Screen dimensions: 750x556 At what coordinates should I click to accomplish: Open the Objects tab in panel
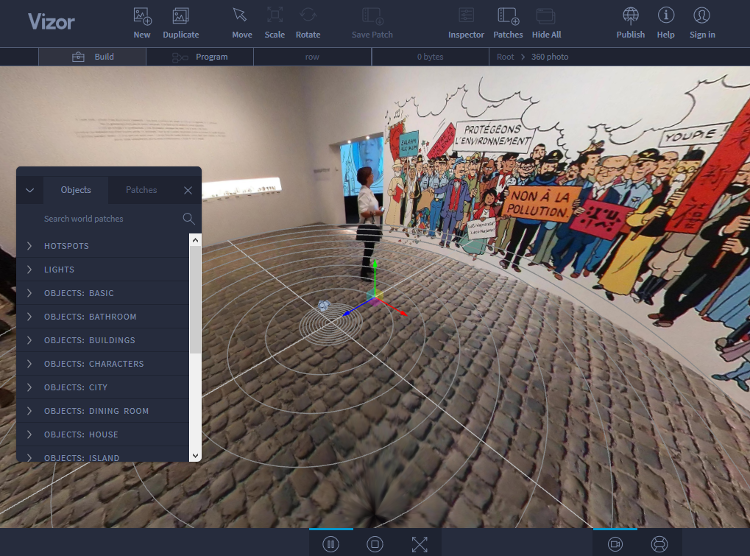(76, 190)
